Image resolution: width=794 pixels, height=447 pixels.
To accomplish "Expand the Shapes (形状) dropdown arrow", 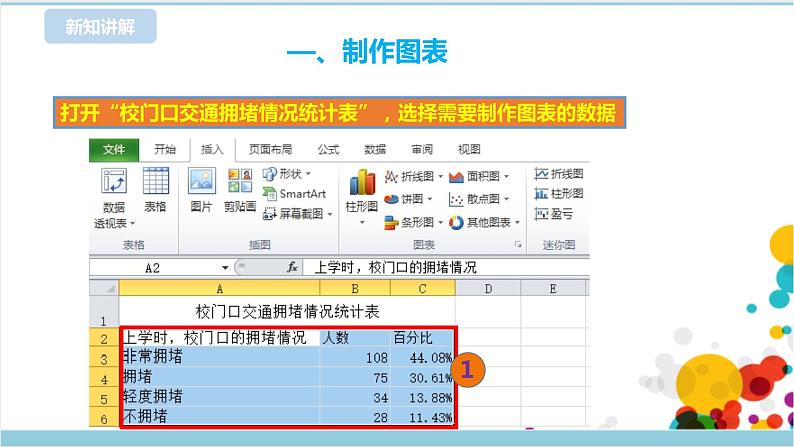I will 308,174.
